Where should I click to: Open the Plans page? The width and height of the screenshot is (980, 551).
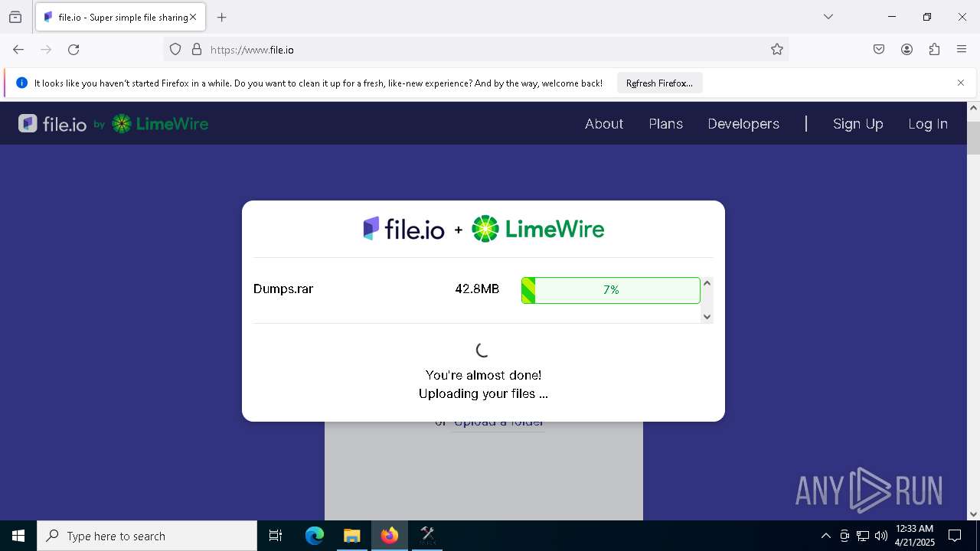(x=665, y=124)
